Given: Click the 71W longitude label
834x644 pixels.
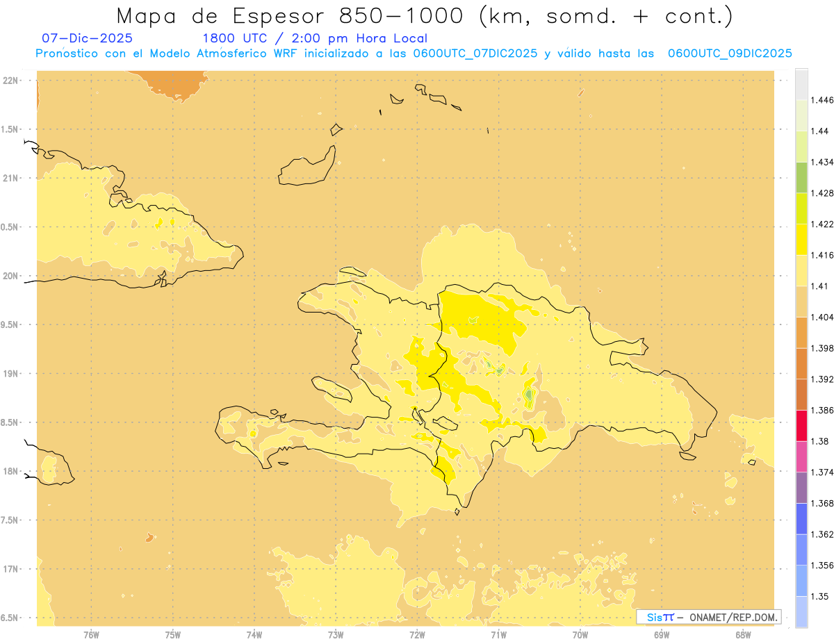Looking at the screenshot, I should coord(498,634).
